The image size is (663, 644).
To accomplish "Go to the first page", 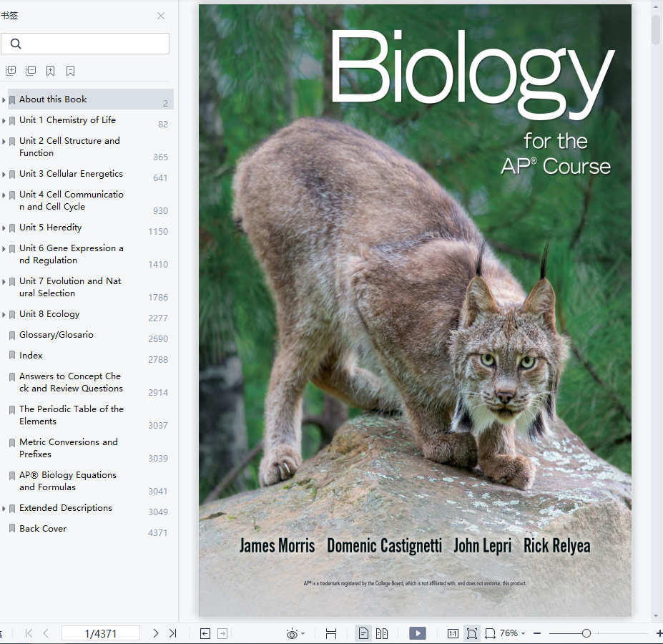I will 29,633.
